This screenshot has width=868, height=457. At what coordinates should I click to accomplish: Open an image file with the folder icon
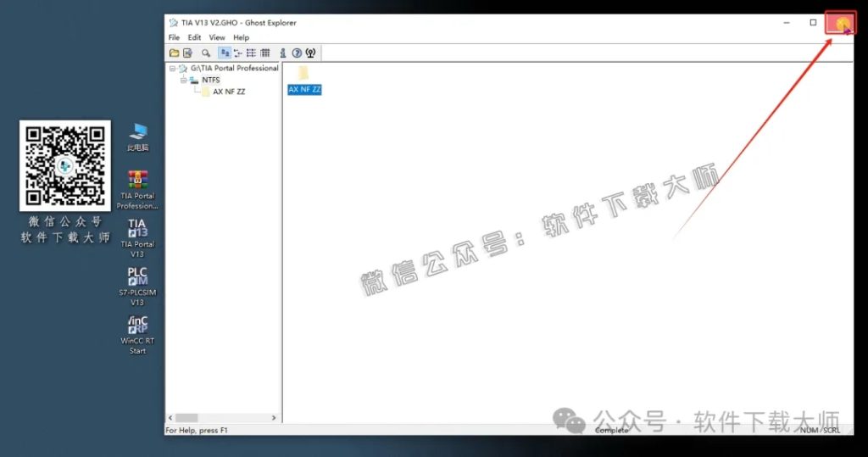coord(175,53)
